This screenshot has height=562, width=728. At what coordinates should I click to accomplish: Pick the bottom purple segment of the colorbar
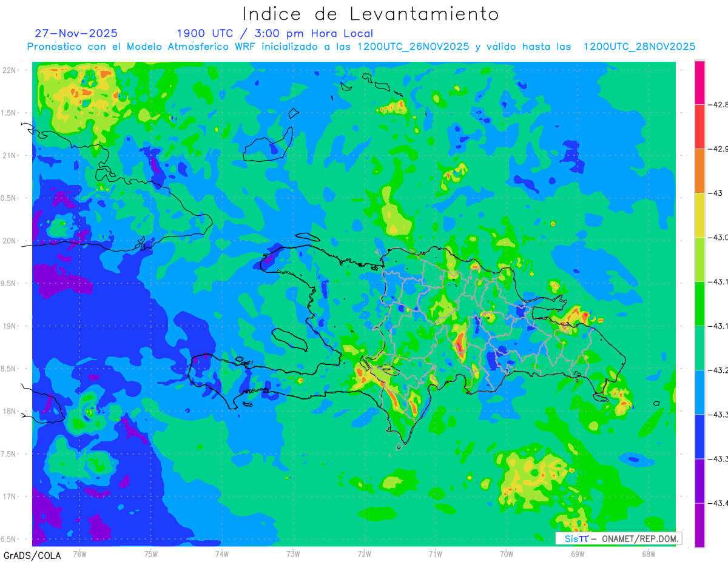click(x=699, y=525)
